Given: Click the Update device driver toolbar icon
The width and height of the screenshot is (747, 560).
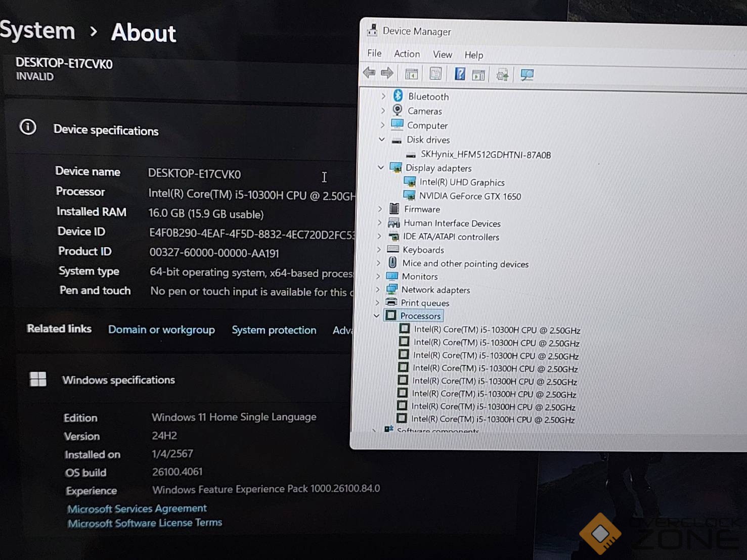Looking at the screenshot, I should [x=502, y=75].
